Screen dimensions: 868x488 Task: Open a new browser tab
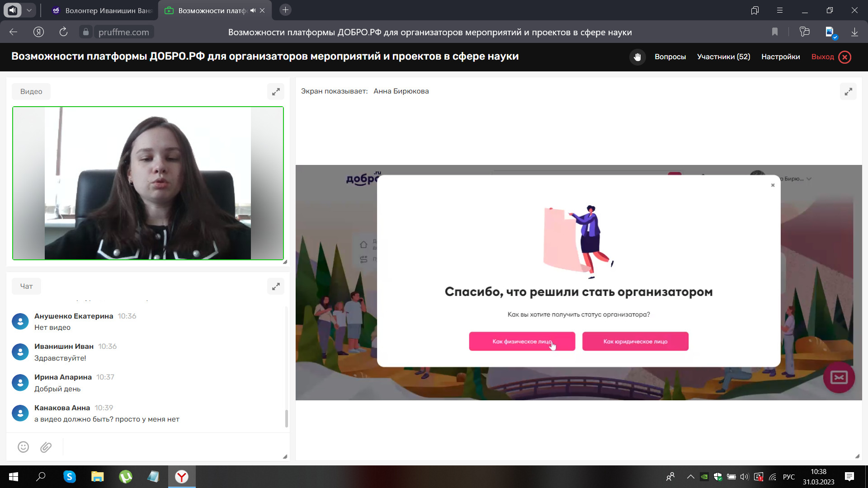point(285,10)
